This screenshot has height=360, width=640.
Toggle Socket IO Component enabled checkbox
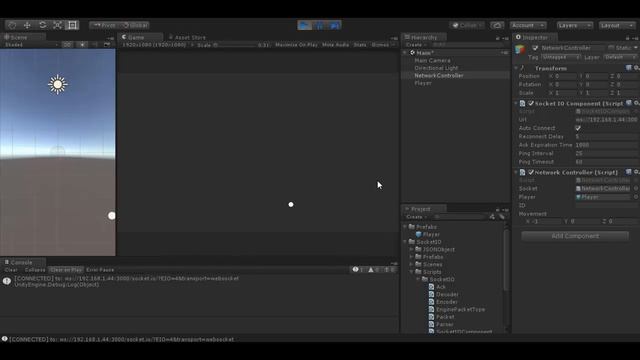[531, 103]
